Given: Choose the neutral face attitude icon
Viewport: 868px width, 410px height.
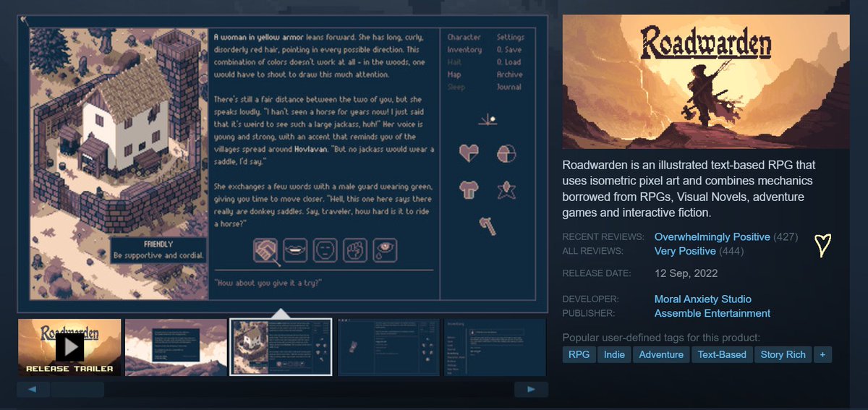Looking at the screenshot, I should 325,251.
